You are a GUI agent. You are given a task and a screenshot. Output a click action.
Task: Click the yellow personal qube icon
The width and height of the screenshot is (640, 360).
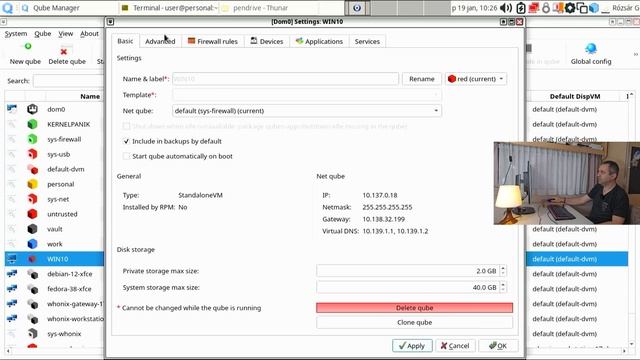(32, 184)
